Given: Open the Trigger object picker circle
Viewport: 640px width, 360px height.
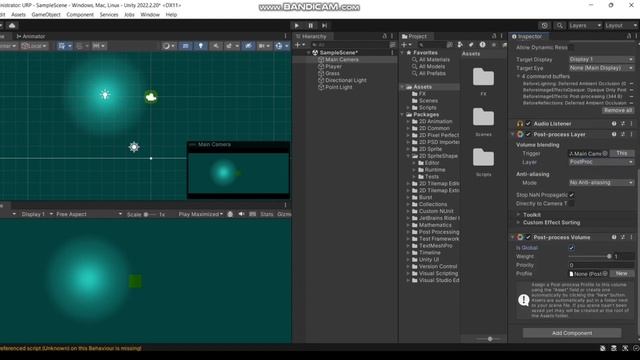Looking at the screenshot, I should [605, 153].
